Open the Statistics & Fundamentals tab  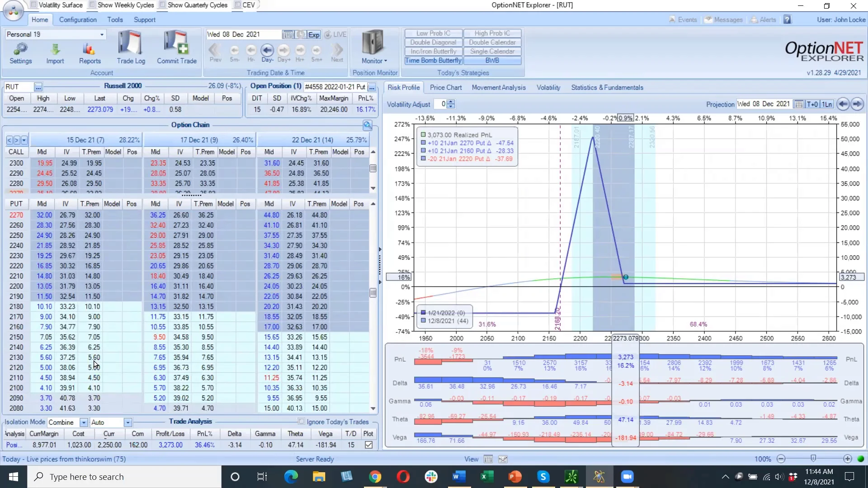(x=607, y=88)
